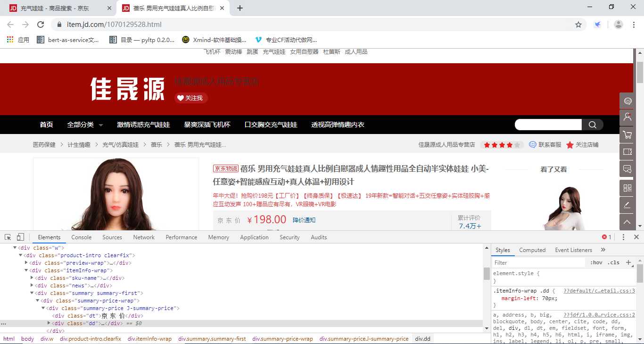Screen dimensions: 644x344
Task: Switch to the Security tab
Action: tap(289, 237)
